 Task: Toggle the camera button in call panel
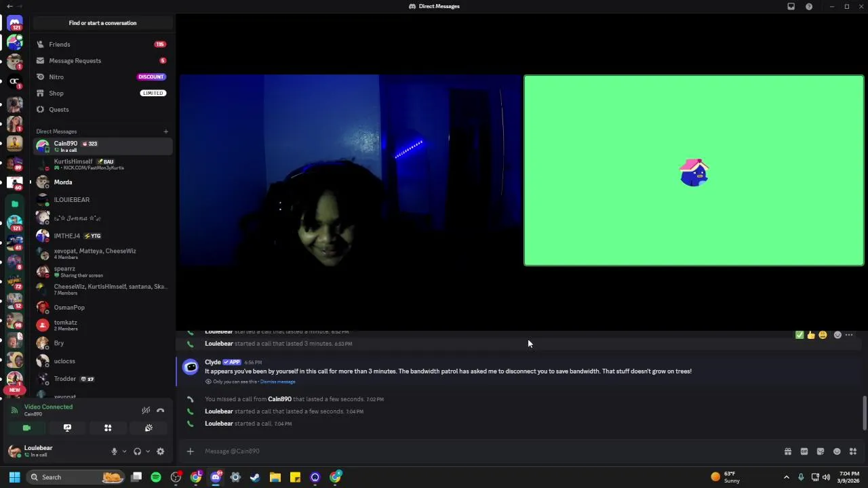pyautogui.click(x=26, y=428)
